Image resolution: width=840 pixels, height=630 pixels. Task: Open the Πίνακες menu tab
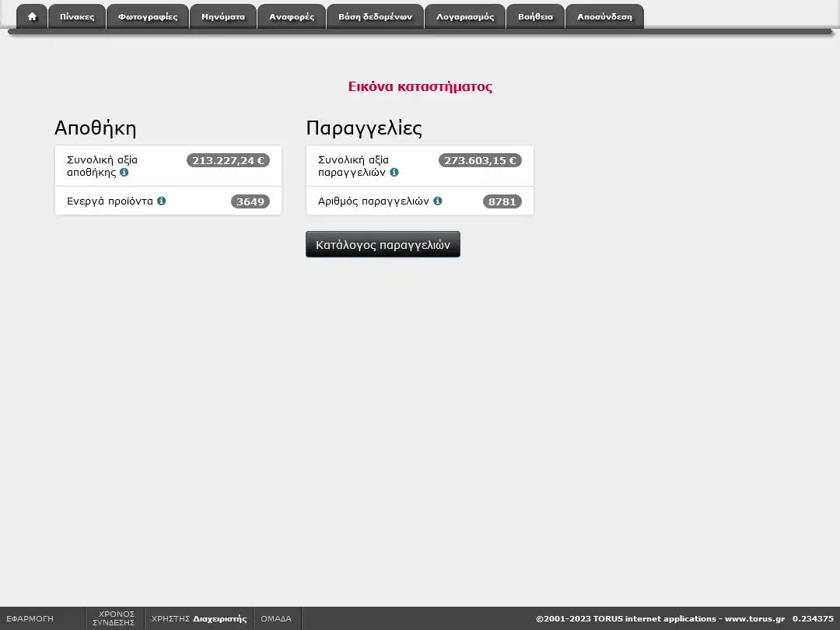pos(77,16)
